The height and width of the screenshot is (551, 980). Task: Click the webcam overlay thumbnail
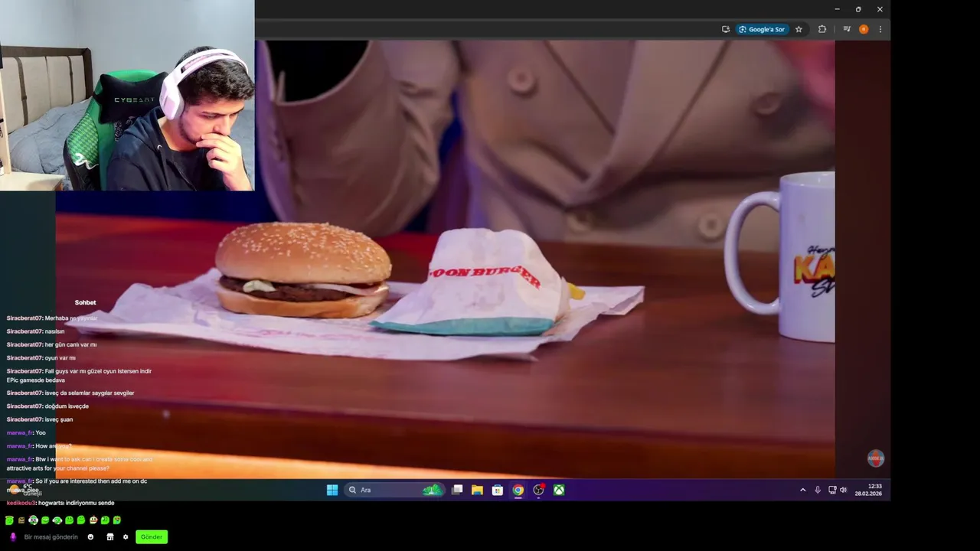tap(127, 95)
